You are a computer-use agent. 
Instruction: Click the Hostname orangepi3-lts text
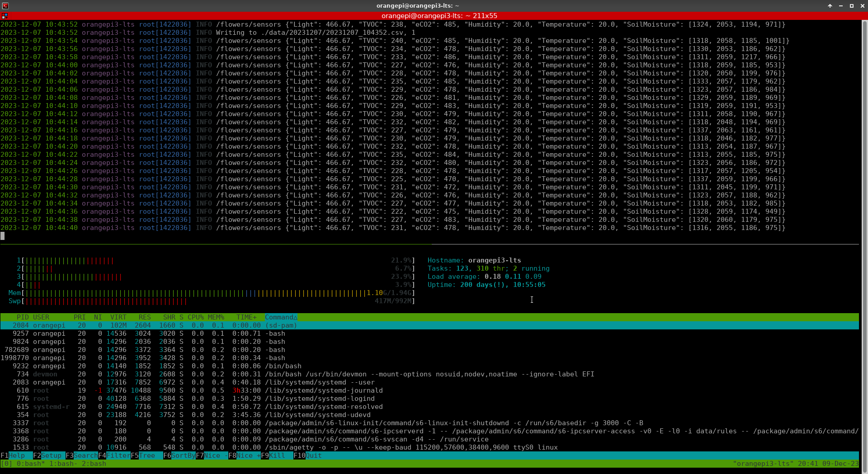(x=474, y=260)
